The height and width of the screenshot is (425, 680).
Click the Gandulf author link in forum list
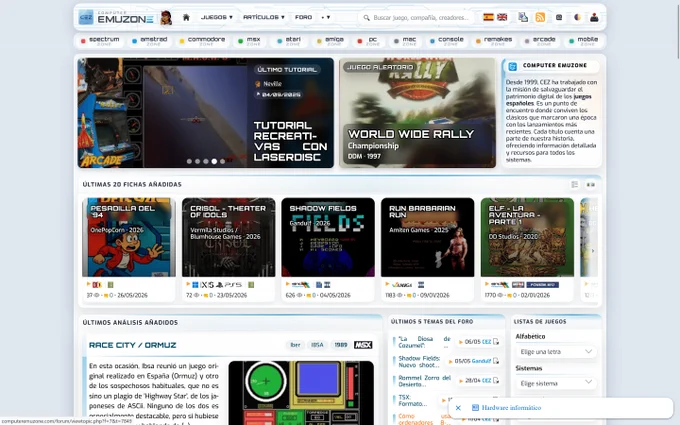click(x=481, y=361)
